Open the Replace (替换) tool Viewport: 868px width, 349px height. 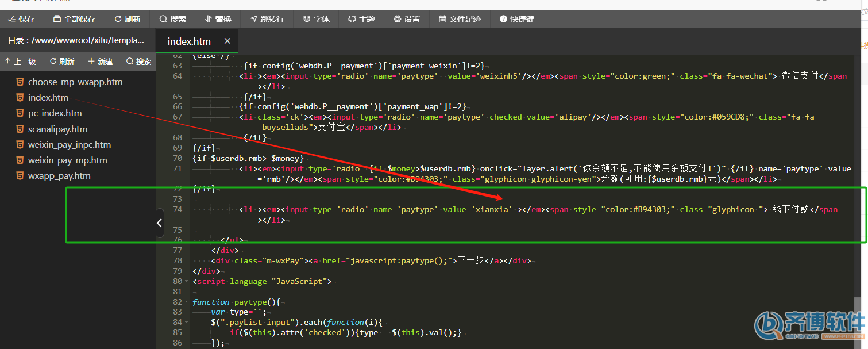[x=218, y=19]
